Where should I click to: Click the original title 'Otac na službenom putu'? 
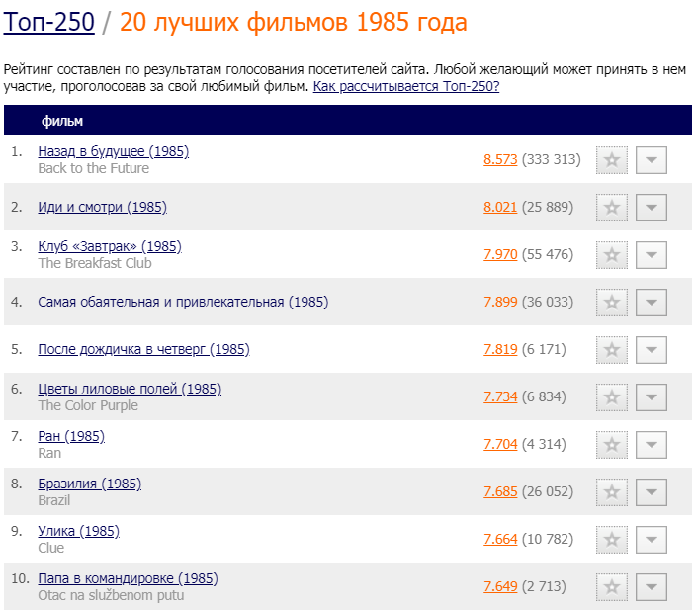pos(111,595)
